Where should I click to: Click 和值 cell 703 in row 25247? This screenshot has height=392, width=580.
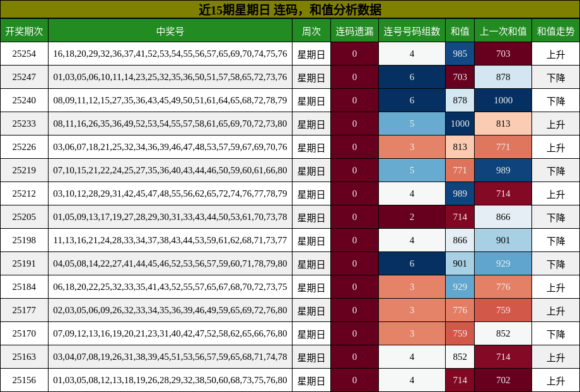(460, 77)
